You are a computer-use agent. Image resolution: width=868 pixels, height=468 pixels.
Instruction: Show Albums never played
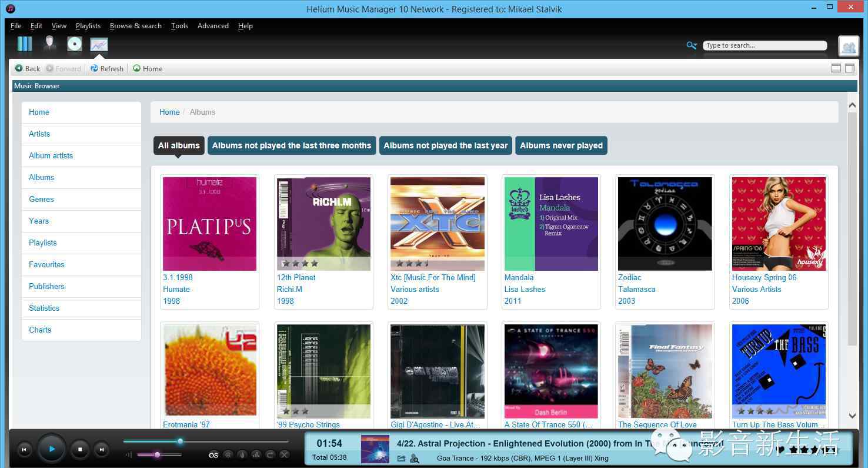[561, 145]
